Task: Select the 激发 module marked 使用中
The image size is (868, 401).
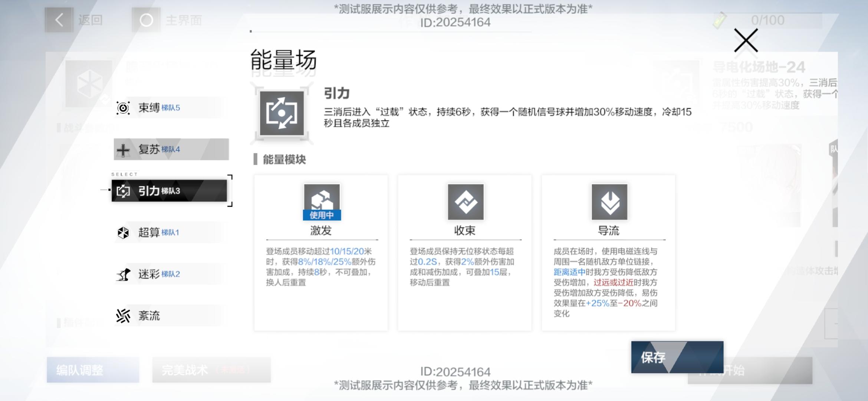Action: (321, 202)
